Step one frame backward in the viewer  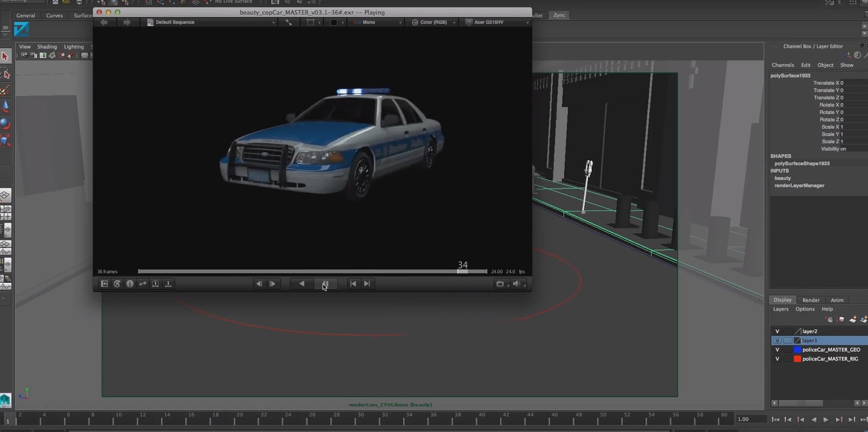pos(259,284)
